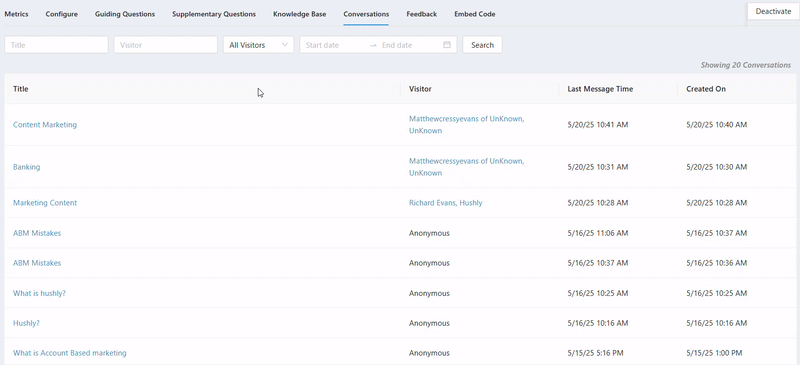Click the dropdown chevron beside All Visitors
The height and width of the screenshot is (365, 800).
point(285,45)
